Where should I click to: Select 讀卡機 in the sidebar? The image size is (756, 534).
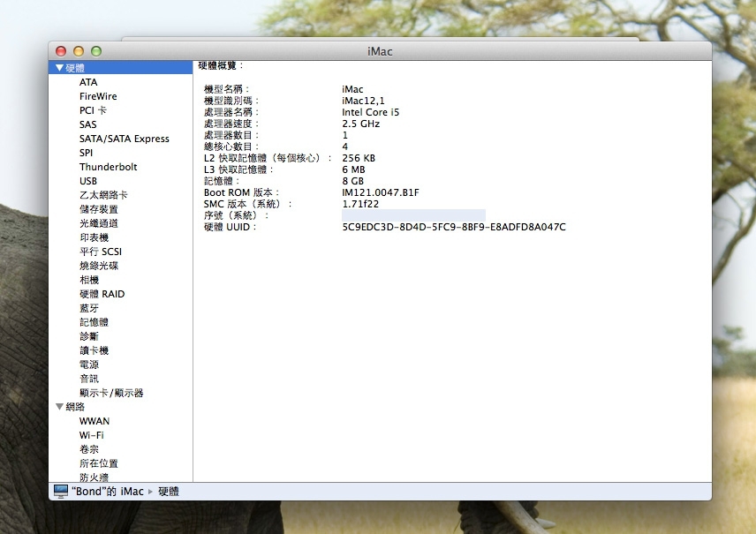94,350
